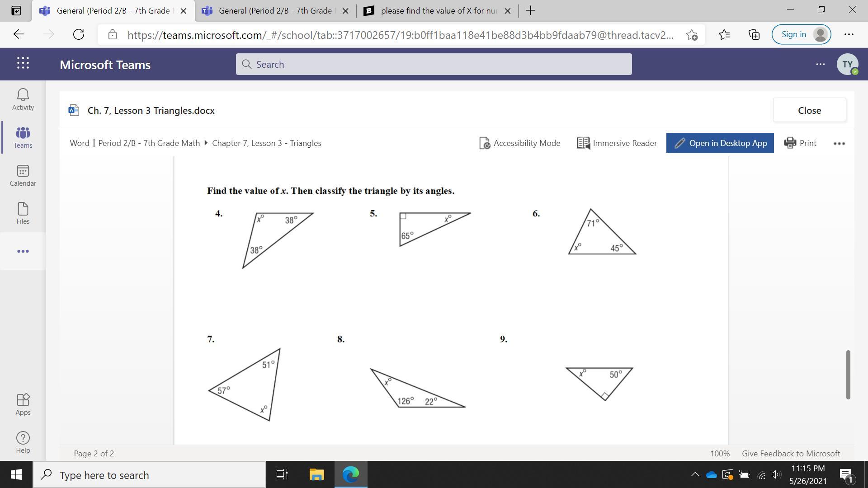Click the TY profile avatar

pos(847,64)
